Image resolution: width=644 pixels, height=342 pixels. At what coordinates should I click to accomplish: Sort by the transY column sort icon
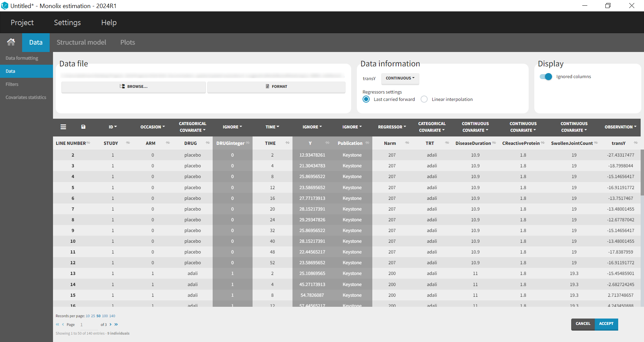coord(635,143)
